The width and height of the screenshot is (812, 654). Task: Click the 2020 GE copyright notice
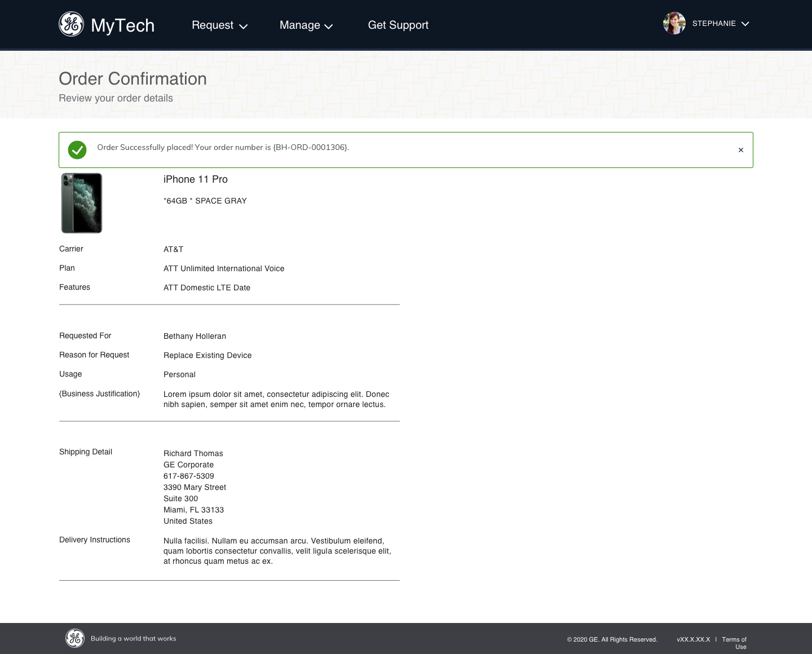(x=612, y=639)
